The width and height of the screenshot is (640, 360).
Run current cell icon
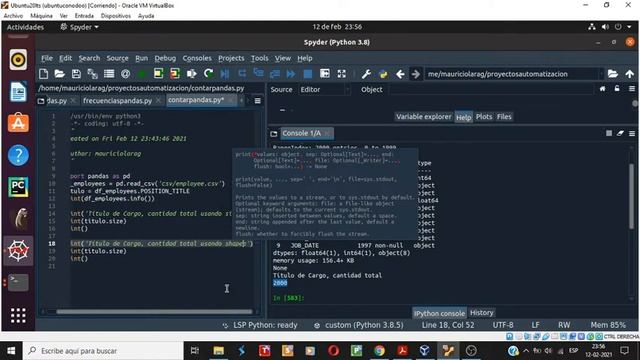click(158, 74)
